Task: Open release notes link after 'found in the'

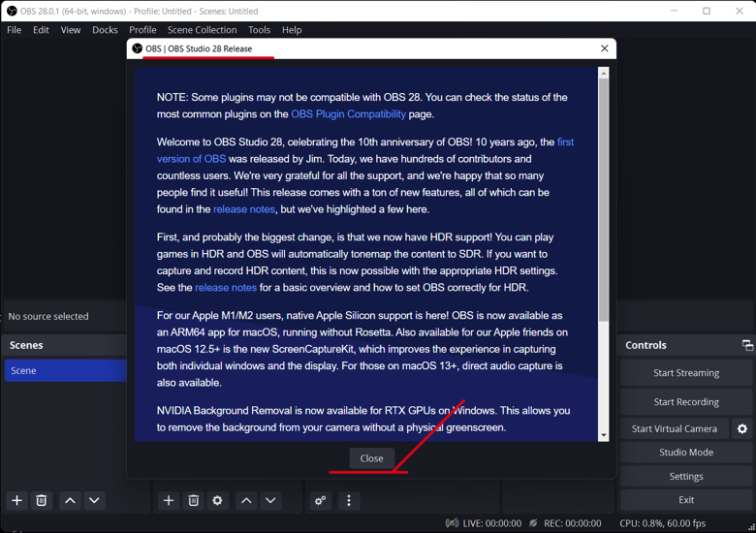Action: point(244,209)
